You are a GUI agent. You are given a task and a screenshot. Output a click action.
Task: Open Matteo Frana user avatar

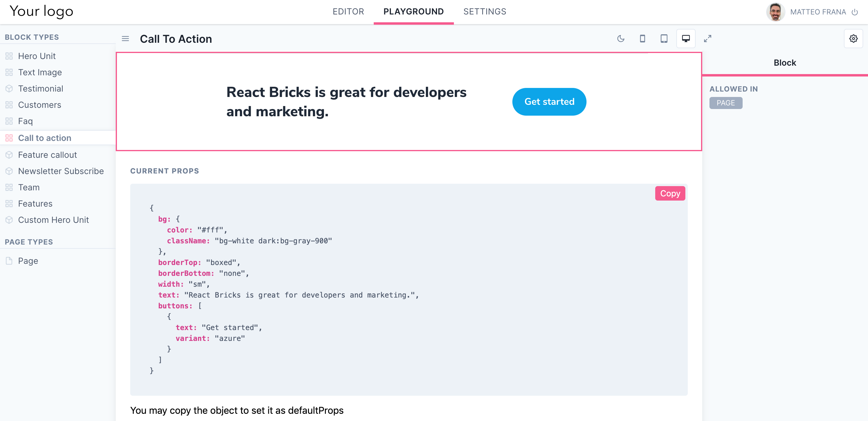(775, 12)
